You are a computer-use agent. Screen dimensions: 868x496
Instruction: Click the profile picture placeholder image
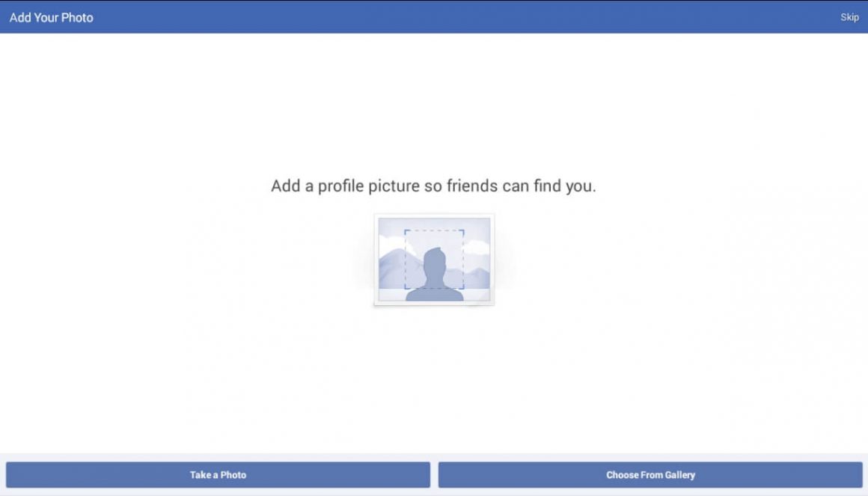434,260
